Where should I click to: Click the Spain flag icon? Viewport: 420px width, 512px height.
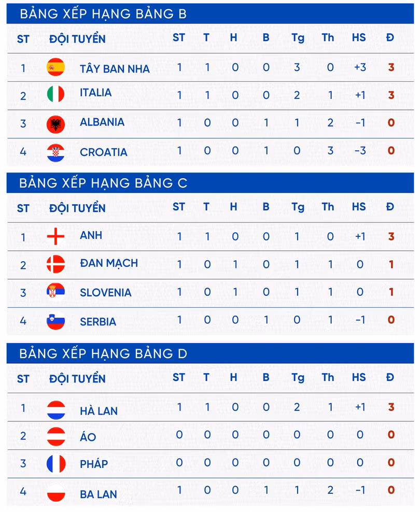coord(55,67)
